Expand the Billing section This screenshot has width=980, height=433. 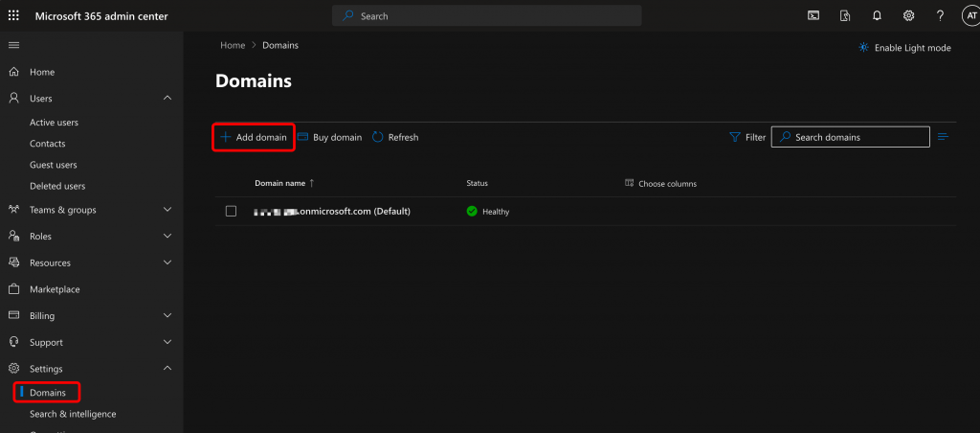pyautogui.click(x=167, y=315)
